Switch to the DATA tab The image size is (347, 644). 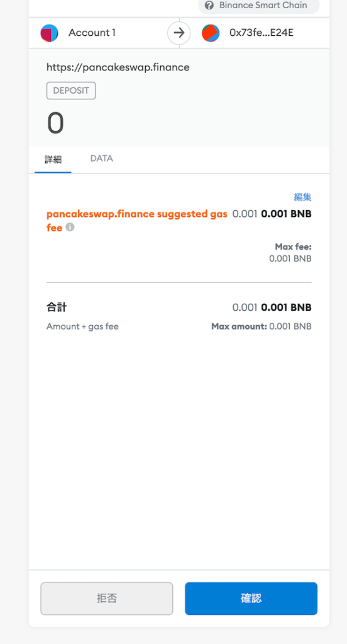pos(101,158)
